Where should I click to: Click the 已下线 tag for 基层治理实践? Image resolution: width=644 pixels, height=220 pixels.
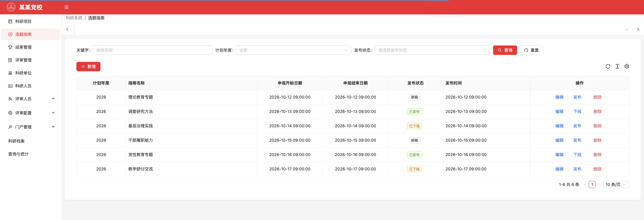coord(415,126)
